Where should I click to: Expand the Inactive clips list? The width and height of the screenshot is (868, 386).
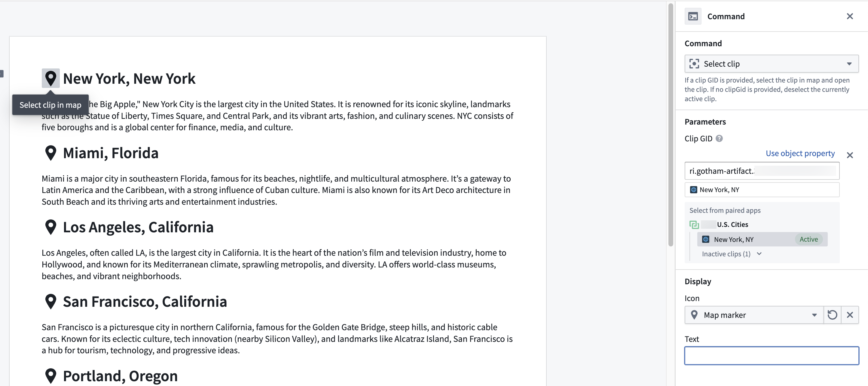(731, 254)
